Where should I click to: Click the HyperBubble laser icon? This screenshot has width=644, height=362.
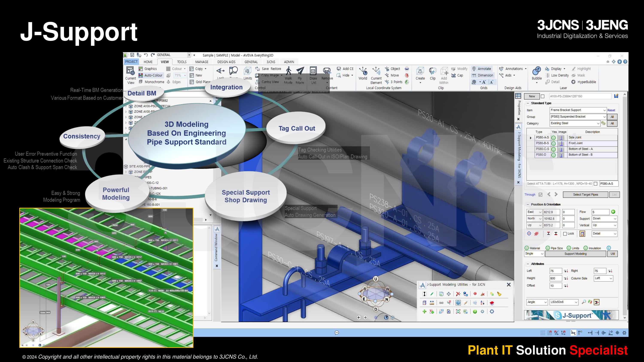584,82
